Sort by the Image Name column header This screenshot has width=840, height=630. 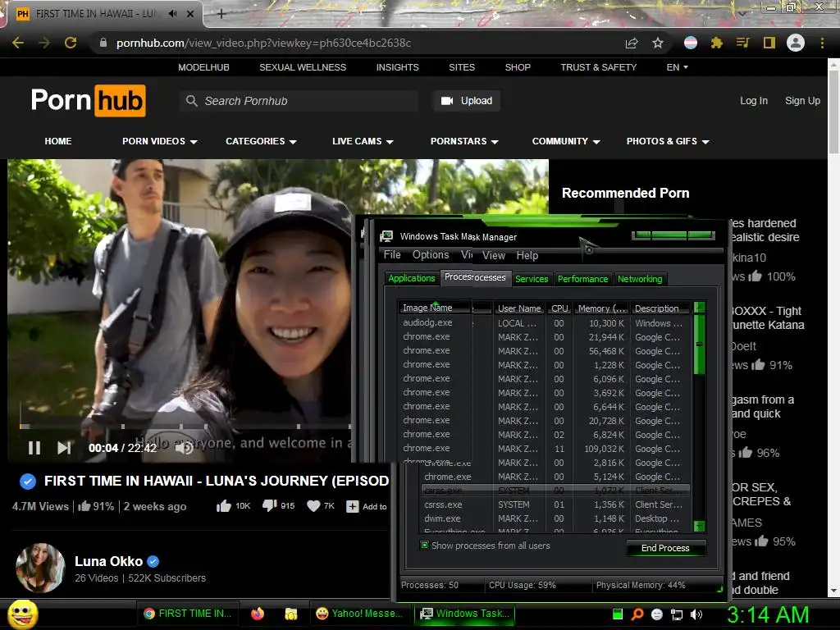434,308
